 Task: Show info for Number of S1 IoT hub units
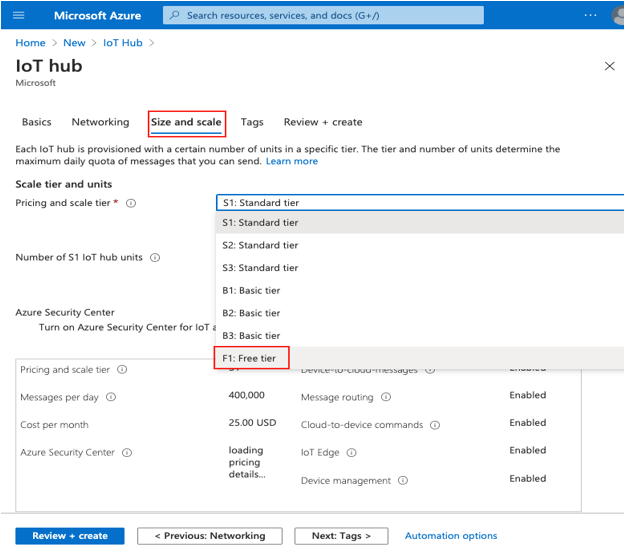155,257
